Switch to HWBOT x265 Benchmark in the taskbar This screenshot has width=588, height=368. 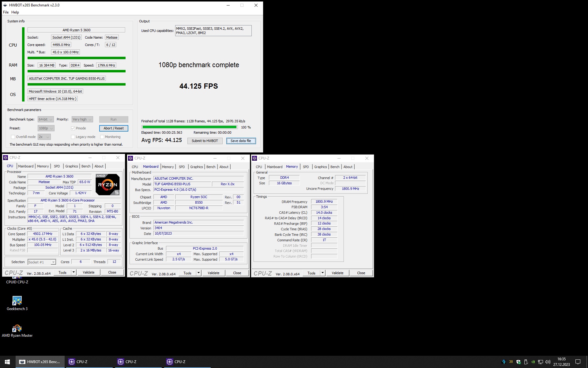pos(40,362)
